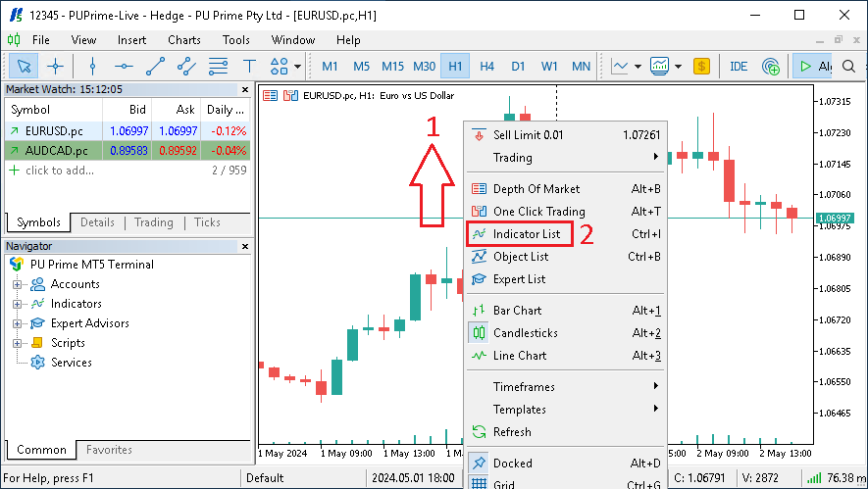Switch chart to MN timeframe
The width and height of the screenshot is (868, 489).
(x=581, y=67)
